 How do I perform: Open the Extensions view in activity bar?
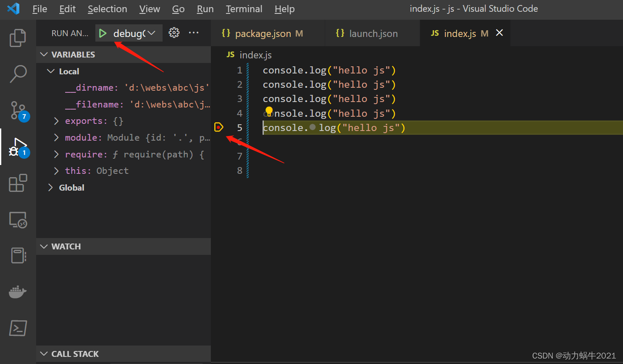click(x=18, y=183)
